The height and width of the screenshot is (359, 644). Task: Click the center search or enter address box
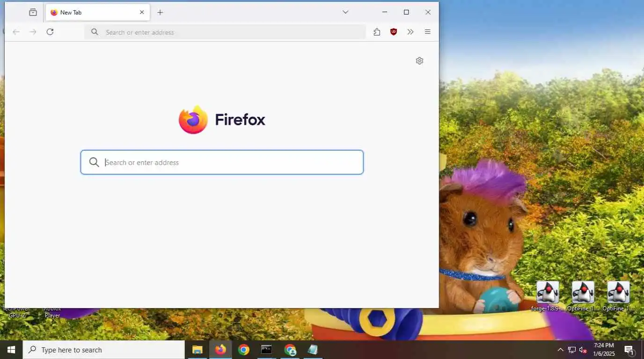(222, 162)
